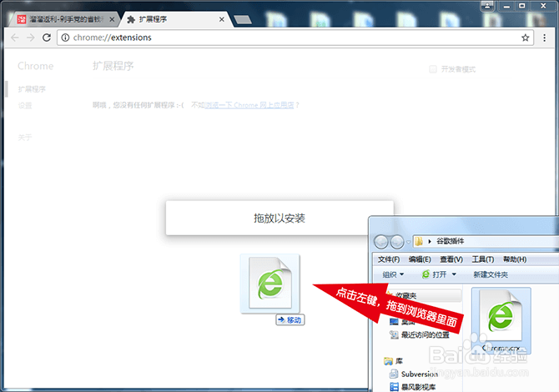This screenshot has height=392, width=559.
Task: Toggle the 开发者模式 checkbox
Action: pyautogui.click(x=433, y=69)
